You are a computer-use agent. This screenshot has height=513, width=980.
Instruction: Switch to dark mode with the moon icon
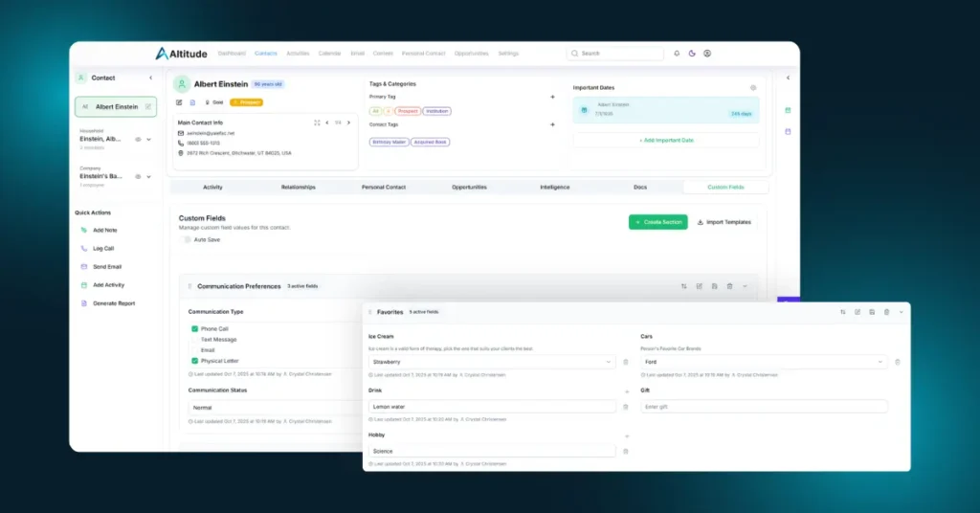point(692,54)
